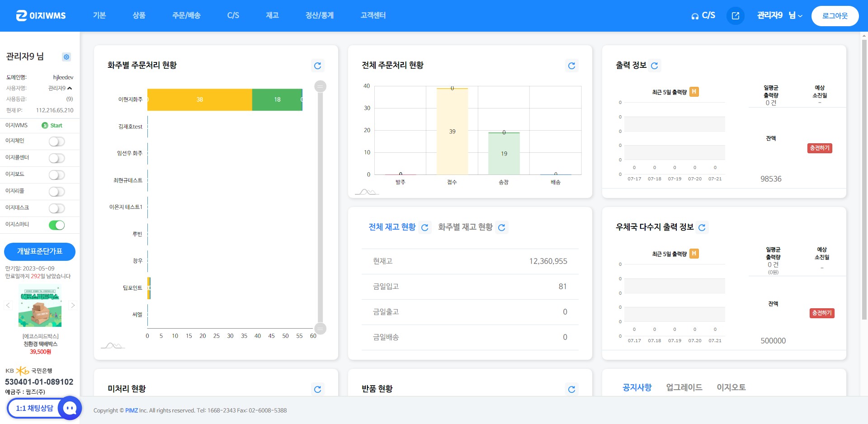Refresh the 화주별 주문처리 현황 chart

point(317,66)
